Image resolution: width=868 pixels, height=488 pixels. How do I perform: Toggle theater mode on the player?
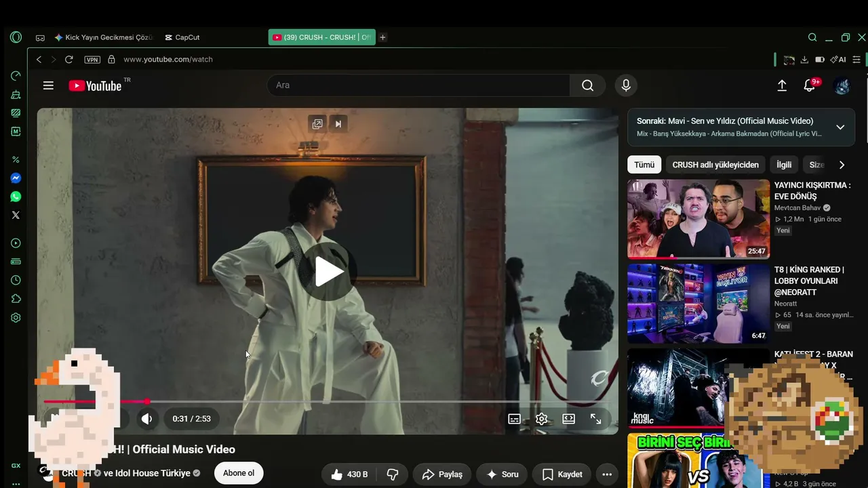click(x=568, y=419)
